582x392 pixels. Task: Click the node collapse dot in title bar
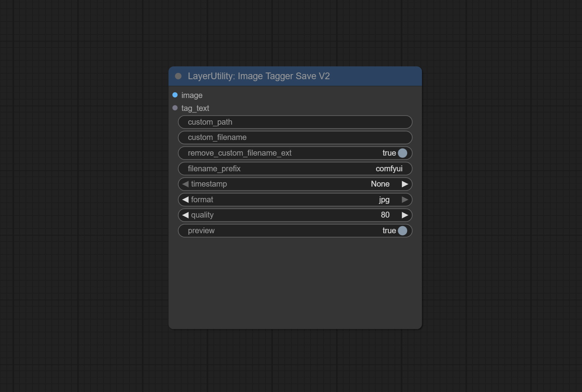(178, 76)
